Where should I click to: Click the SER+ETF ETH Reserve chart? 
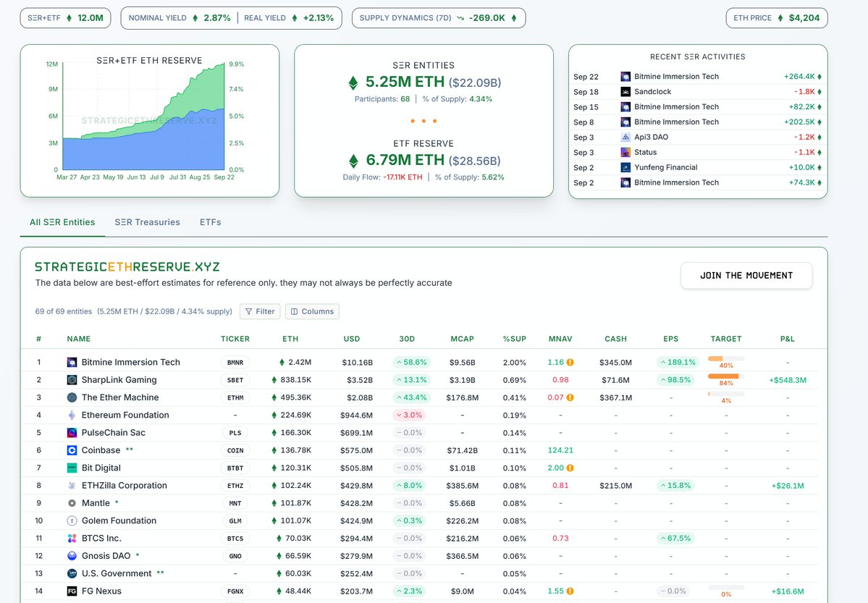(144, 117)
